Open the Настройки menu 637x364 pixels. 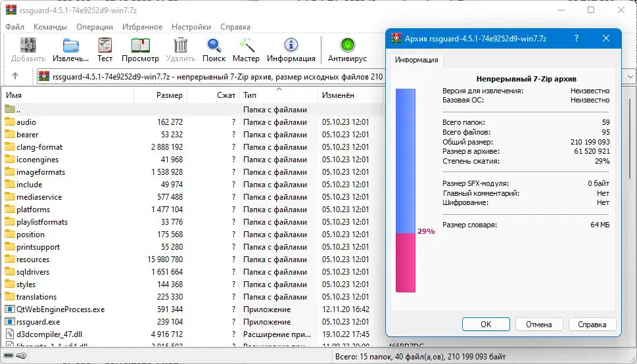pos(191,27)
